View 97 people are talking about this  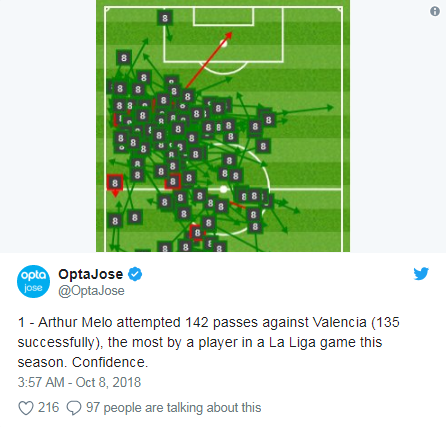pos(173,408)
